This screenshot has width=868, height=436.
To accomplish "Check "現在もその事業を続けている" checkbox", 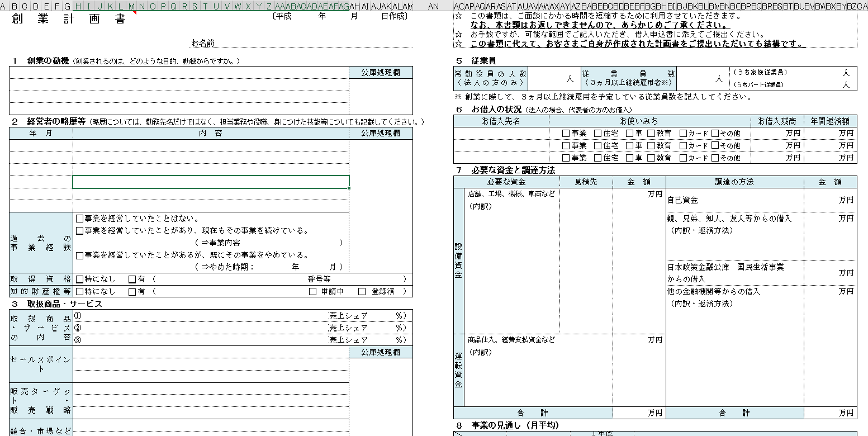I will tap(79, 231).
